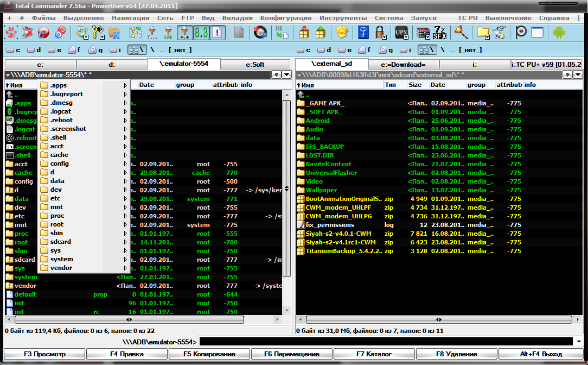This screenshot has height=365, width=588.
Task: Toggle the red exclamation mark button
Action: (218, 33)
